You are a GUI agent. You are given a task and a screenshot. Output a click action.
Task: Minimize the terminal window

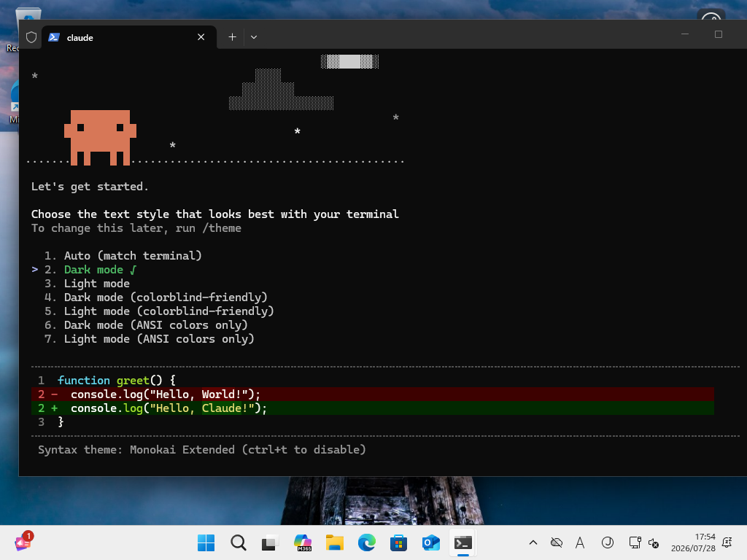coord(685,34)
